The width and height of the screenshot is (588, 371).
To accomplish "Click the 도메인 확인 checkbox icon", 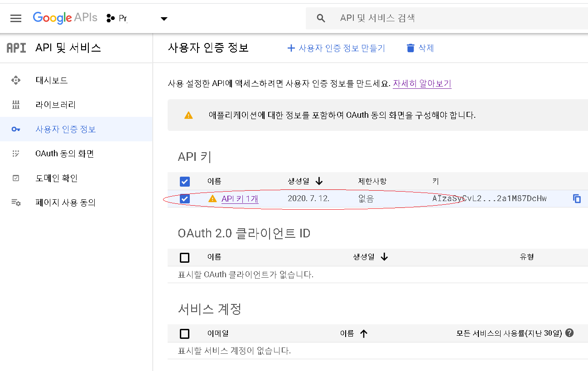I will 16,178.
